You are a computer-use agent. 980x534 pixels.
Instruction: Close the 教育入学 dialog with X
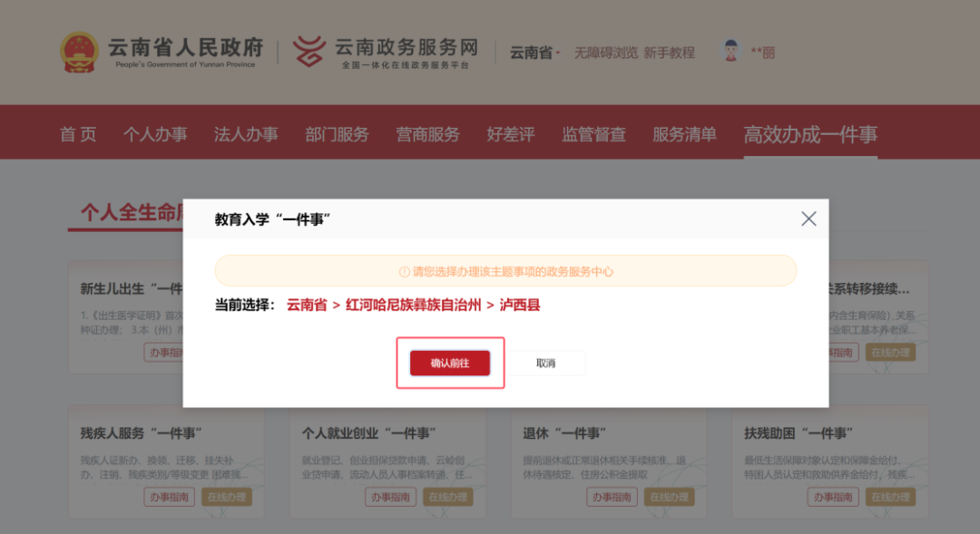point(808,218)
